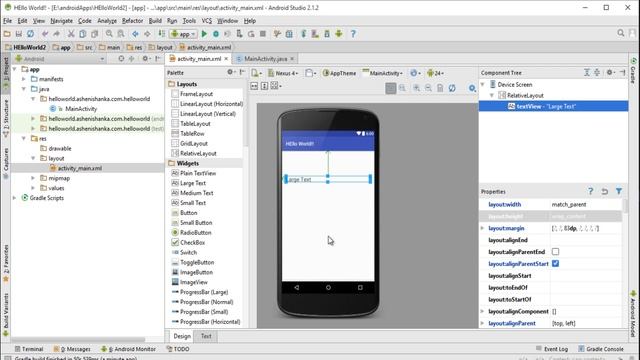Select the Design tab
This screenshot has height=360, width=640.
click(x=182, y=336)
